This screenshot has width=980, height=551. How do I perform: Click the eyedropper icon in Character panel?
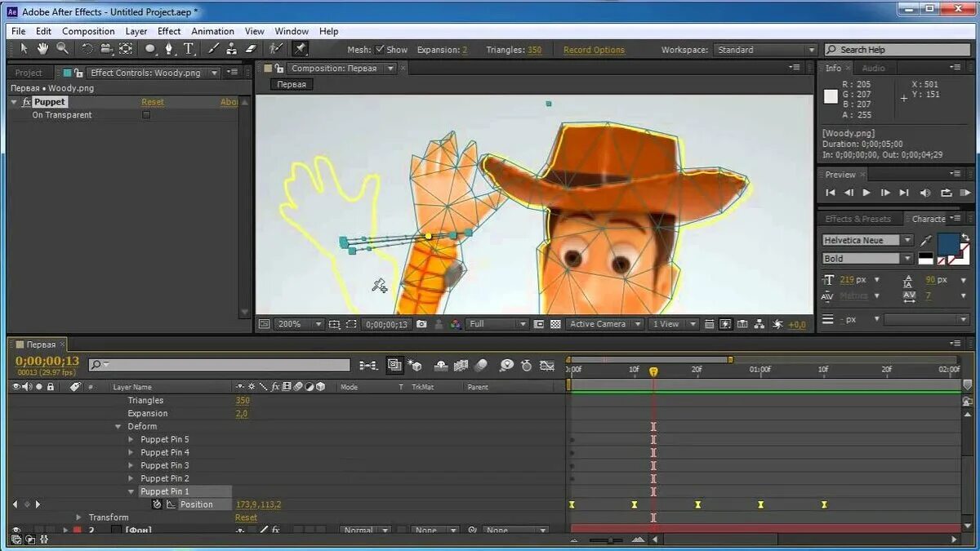(x=926, y=241)
